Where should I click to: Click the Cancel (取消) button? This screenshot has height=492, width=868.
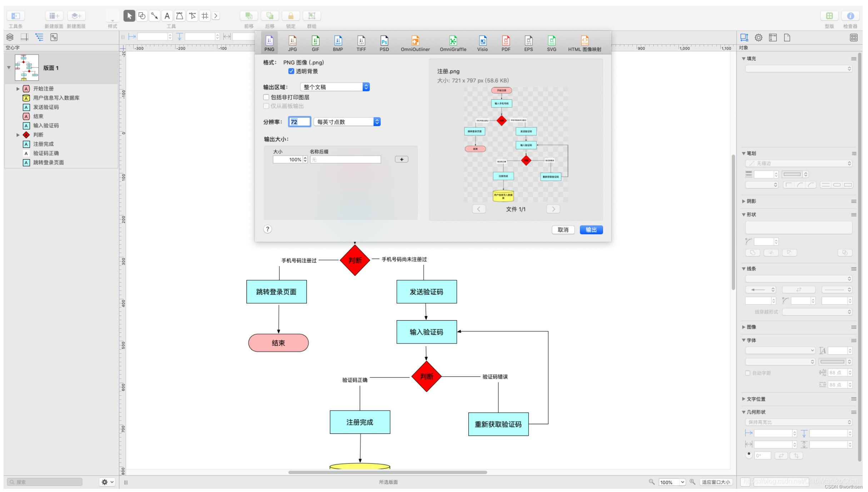click(563, 230)
